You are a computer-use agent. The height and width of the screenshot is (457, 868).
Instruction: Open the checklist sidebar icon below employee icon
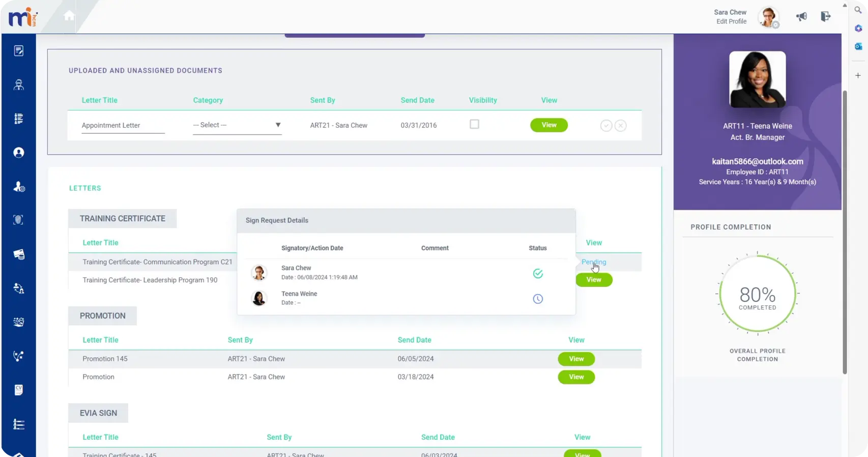click(x=19, y=119)
